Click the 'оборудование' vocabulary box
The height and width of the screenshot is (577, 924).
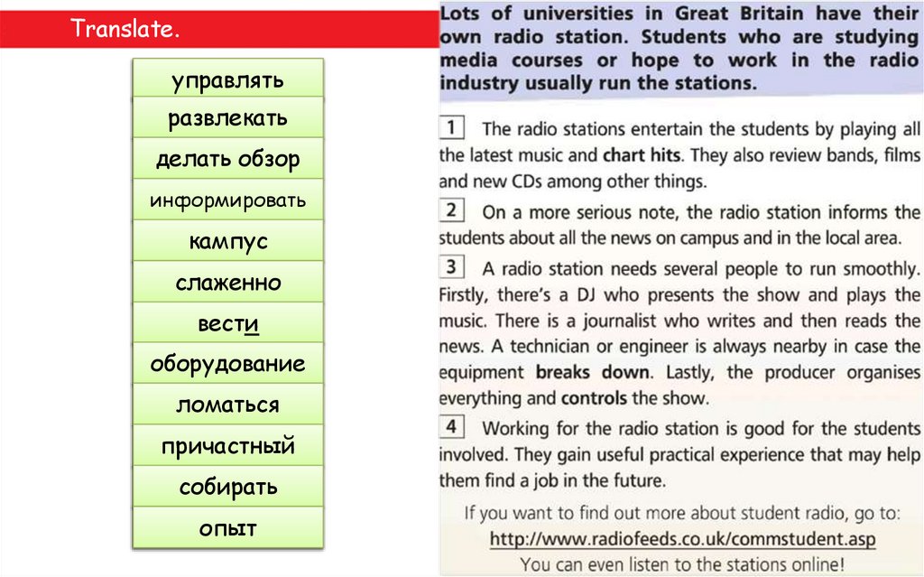pos(228,363)
